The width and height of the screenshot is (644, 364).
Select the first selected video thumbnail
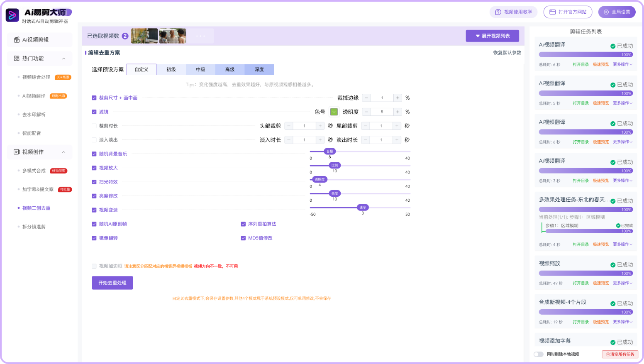tap(144, 36)
